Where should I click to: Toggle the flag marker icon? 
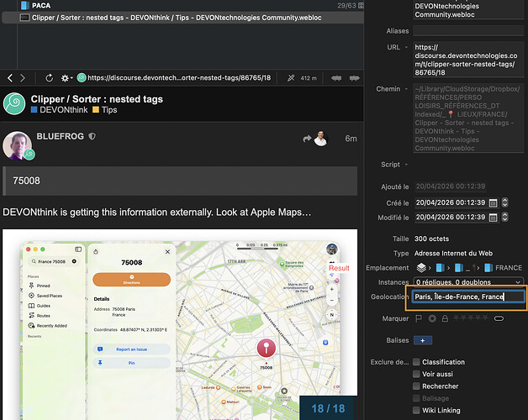pos(419,318)
